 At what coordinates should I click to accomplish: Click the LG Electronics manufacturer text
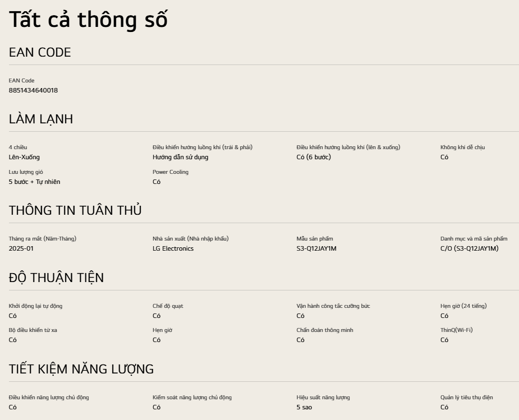(173, 248)
